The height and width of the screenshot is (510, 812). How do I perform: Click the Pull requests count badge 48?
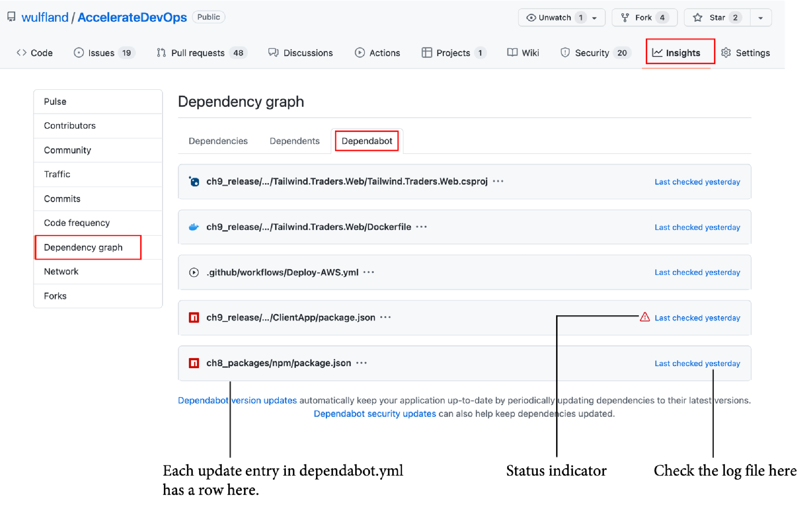coord(238,53)
